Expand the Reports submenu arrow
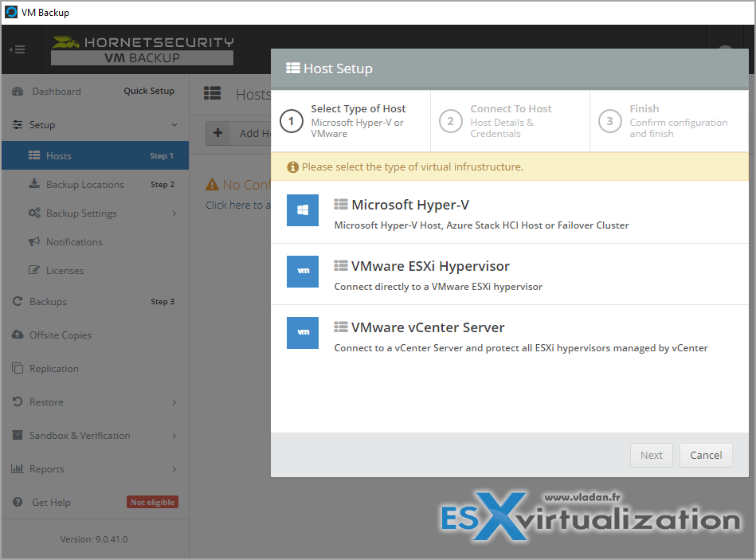This screenshot has width=756, height=560. 174,469
